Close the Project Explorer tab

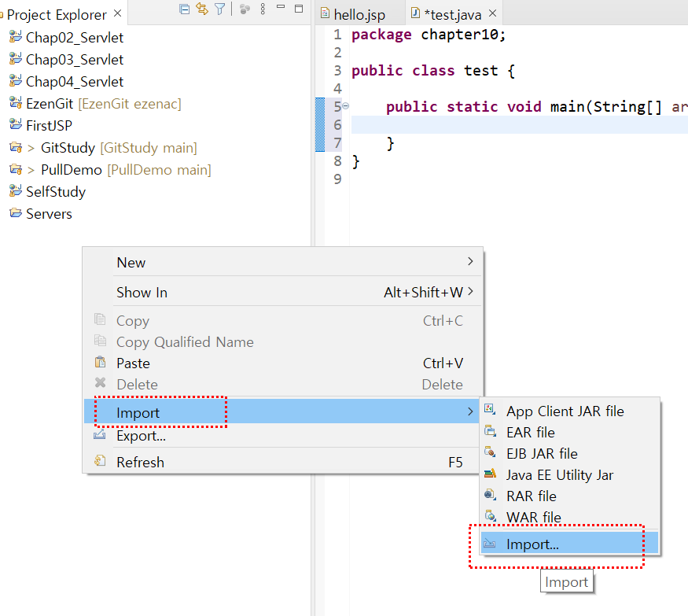(118, 13)
